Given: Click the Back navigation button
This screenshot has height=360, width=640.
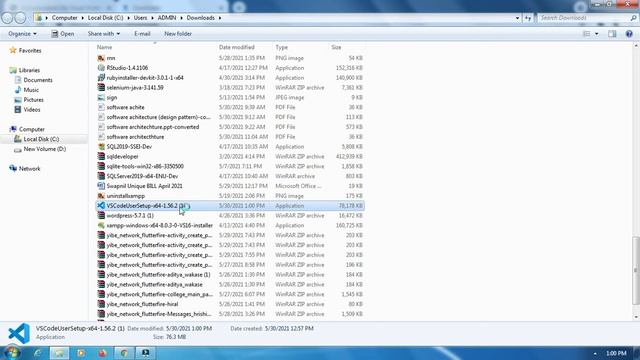Looking at the screenshot, I should coord(7,18).
